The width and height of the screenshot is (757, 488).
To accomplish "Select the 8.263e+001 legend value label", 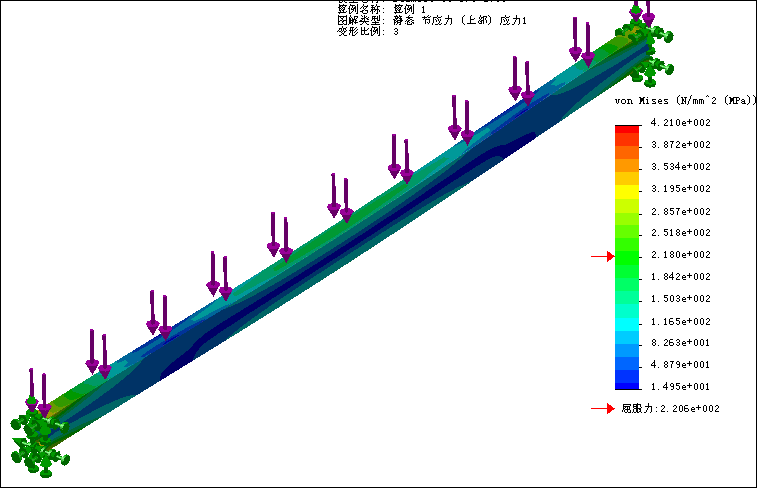I will [x=680, y=343].
